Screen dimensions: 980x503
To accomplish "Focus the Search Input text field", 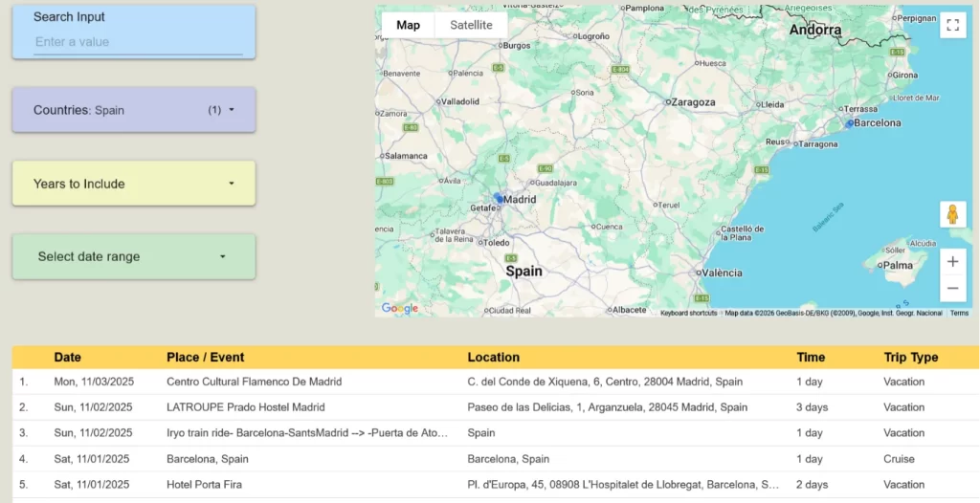I will (x=138, y=42).
